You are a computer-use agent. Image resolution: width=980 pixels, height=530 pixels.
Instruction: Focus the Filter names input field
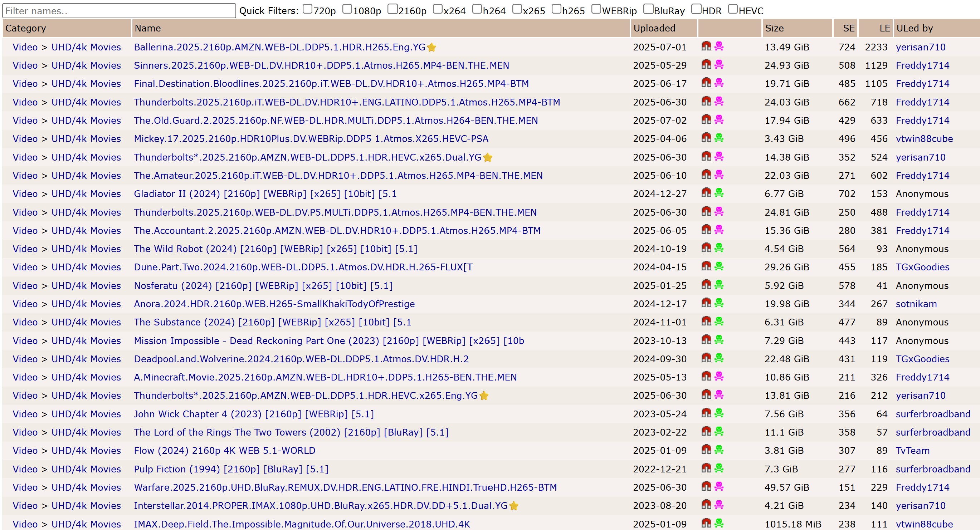pyautogui.click(x=119, y=11)
